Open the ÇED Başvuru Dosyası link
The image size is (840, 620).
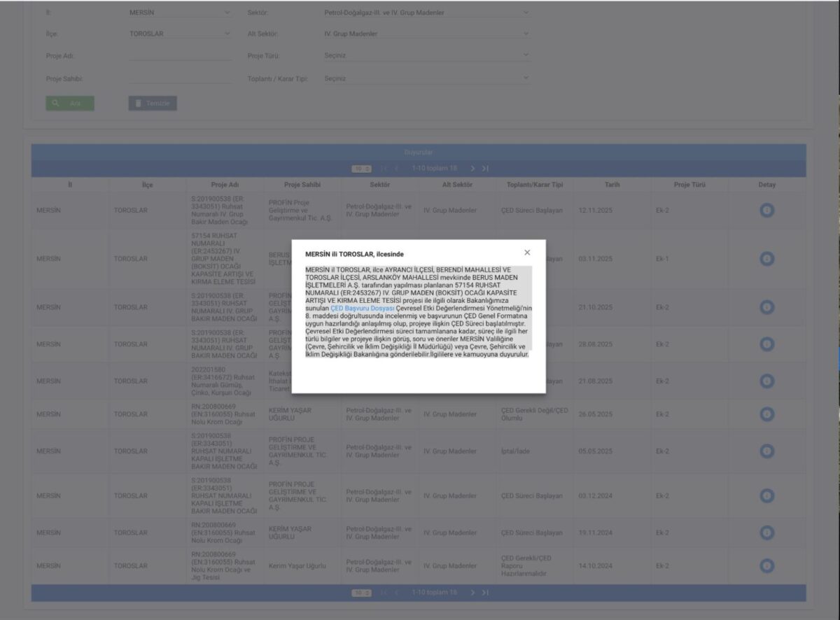click(363, 308)
